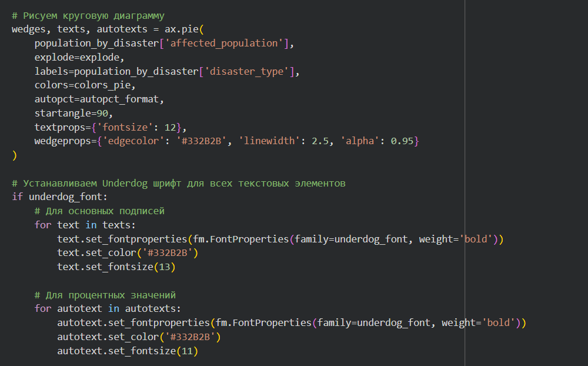
Task: Click the "autotext.set_color('#332B2B')" line
Action: click(x=139, y=337)
